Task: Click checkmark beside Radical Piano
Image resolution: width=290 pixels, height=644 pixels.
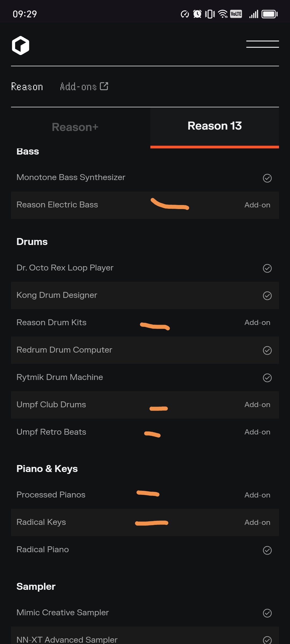Action: click(267, 550)
